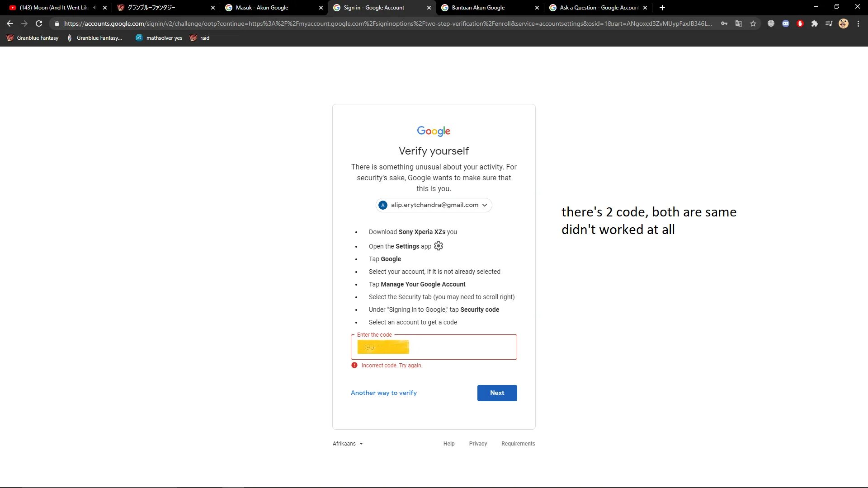This screenshot has height=488, width=868.
Task: Click the Settings gear icon in instructions
Action: click(439, 246)
